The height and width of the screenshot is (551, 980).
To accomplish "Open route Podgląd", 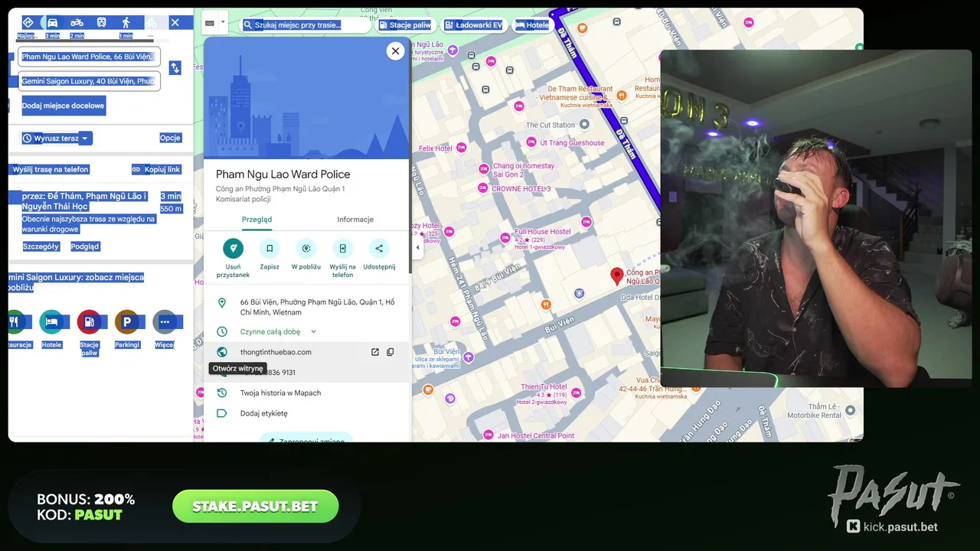I will coord(85,246).
